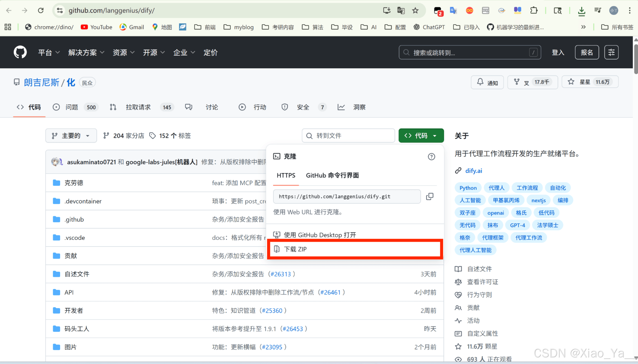The height and width of the screenshot is (364, 638).
Task: Click the translate page icon in the address bar
Action: (x=401, y=10)
